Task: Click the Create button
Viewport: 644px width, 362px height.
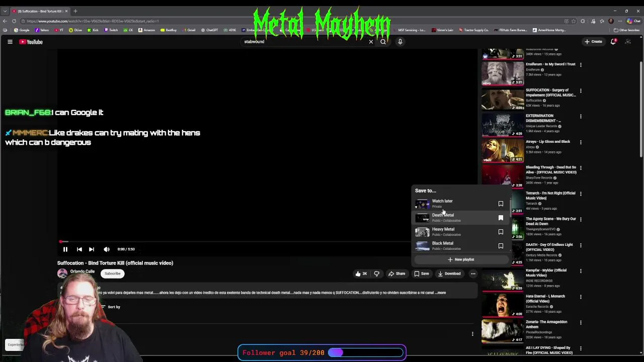Action: [593, 42]
